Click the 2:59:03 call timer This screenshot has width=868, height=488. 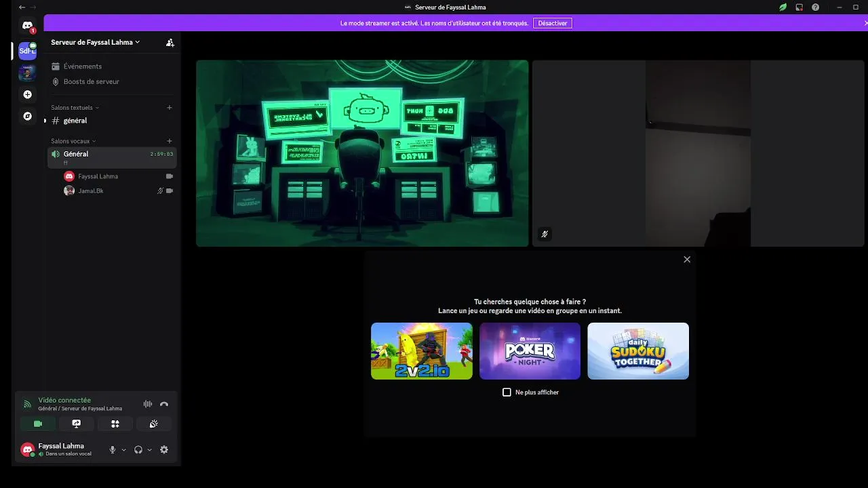pos(161,154)
